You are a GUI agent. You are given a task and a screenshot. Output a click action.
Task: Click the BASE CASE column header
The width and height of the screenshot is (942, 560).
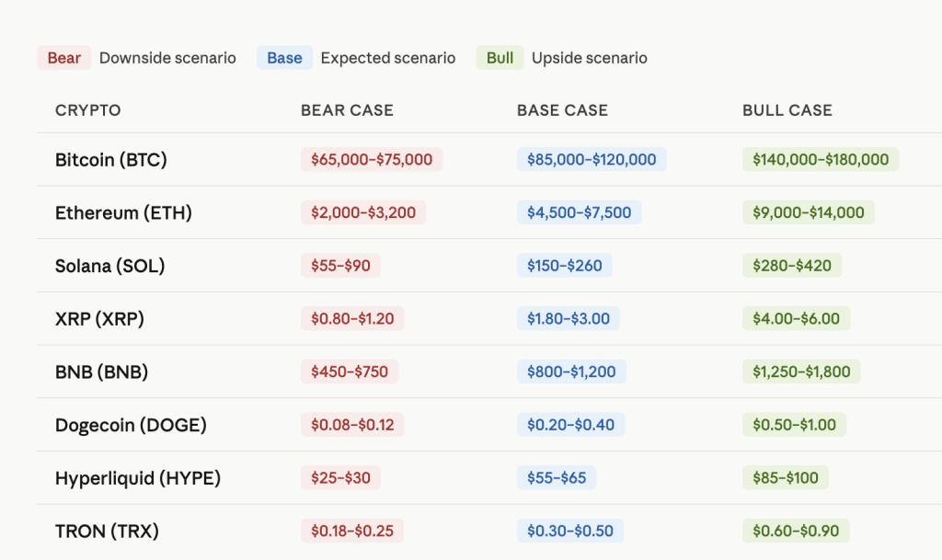(562, 110)
